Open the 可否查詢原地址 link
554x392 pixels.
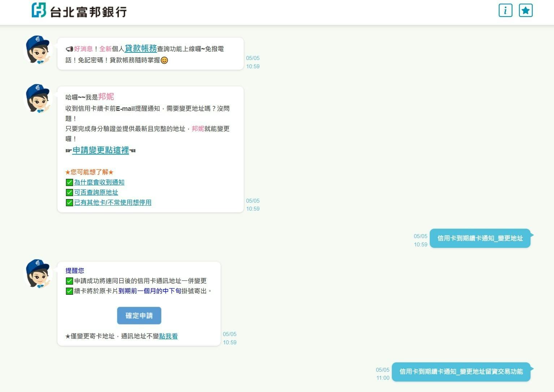[x=96, y=193]
